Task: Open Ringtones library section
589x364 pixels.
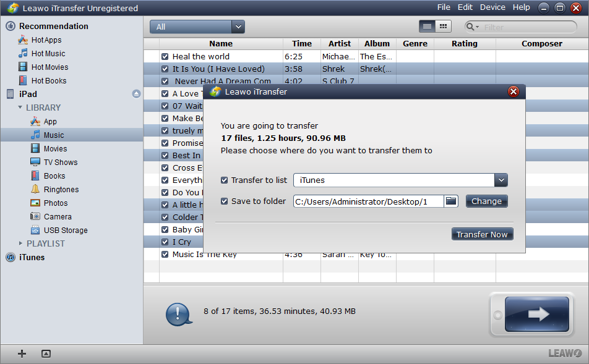Action: tap(61, 190)
